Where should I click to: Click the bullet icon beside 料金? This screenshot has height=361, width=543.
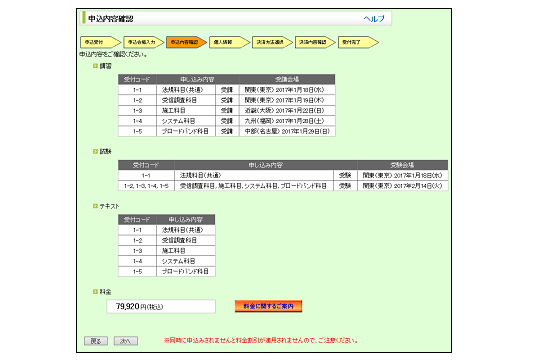click(x=95, y=292)
